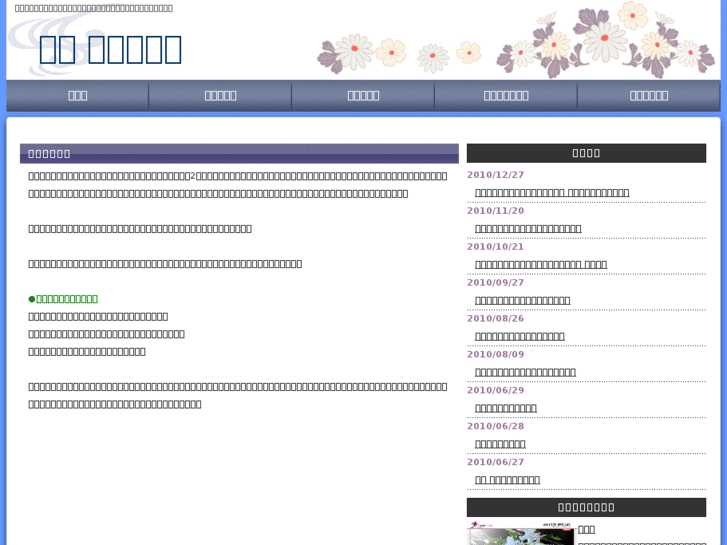Click the green bulleted heading in the main content
This screenshot has height=545, width=727.
(63, 299)
